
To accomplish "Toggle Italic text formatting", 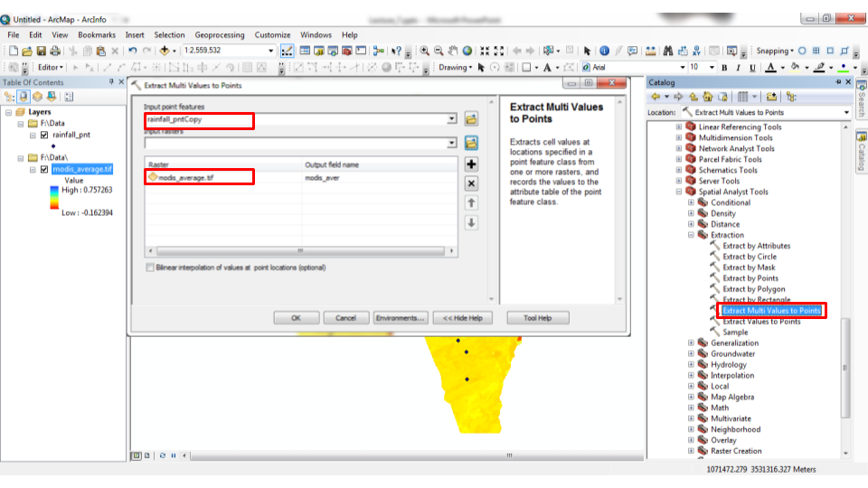I will click(738, 68).
